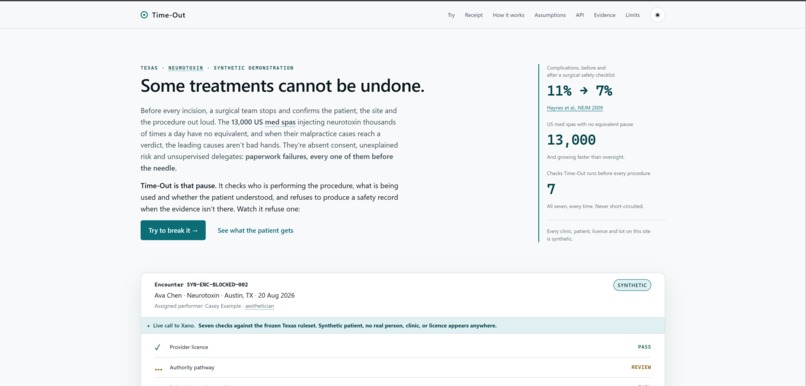
Task: Open the Receipt nav item
Action: tap(473, 15)
